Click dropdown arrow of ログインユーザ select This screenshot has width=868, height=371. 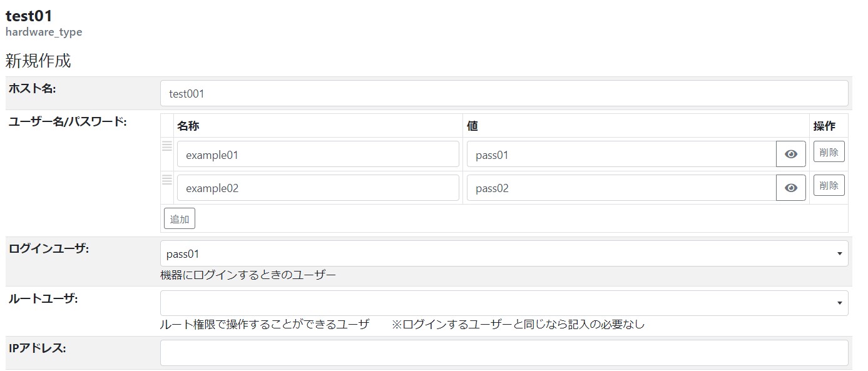839,253
